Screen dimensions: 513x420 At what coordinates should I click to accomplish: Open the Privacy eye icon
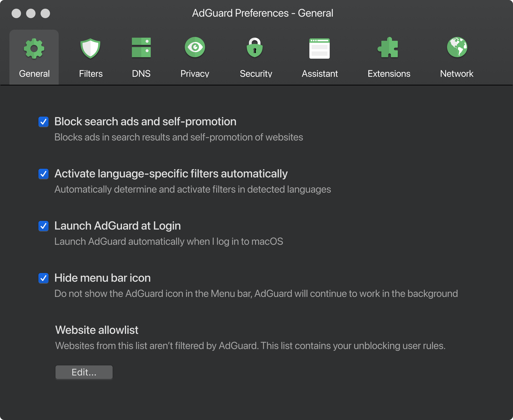[x=195, y=47]
